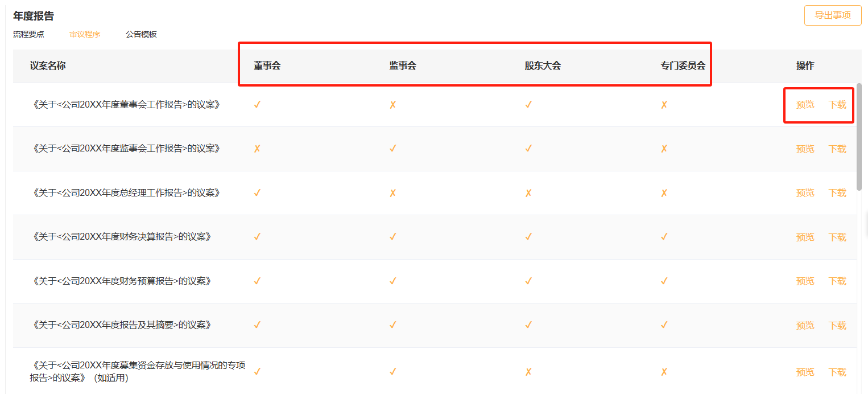This screenshot has width=868, height=394.
Task: Preview the 董事会工作报告 proposal
Action: 805,105
